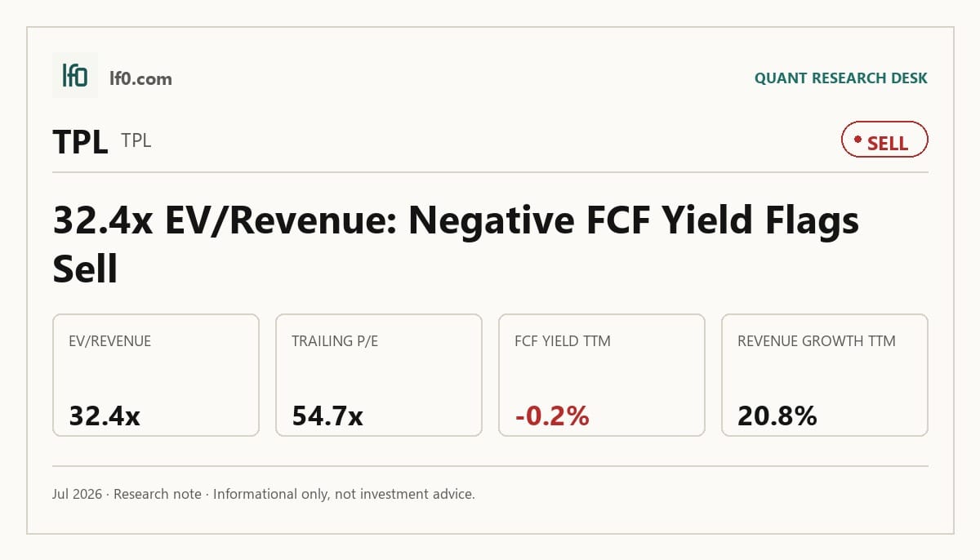Click the Quant Research Desk label
980x560 pixels.
click(x=841, y=78)
